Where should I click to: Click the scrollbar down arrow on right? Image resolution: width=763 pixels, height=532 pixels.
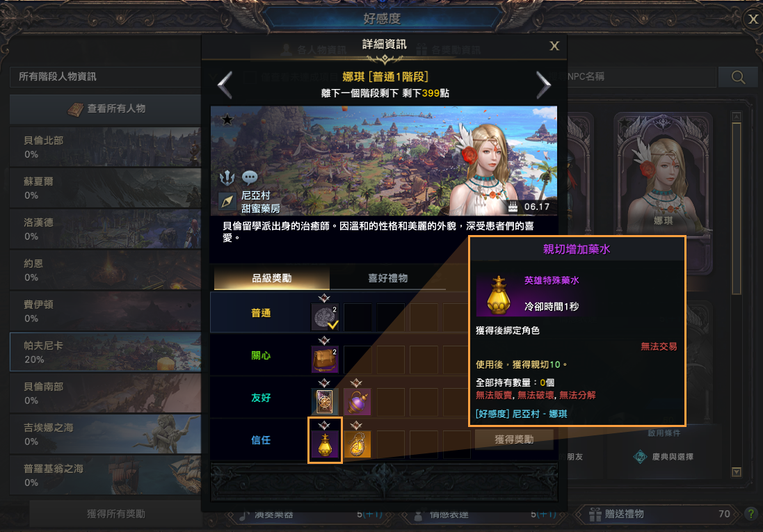pos(737,471)
